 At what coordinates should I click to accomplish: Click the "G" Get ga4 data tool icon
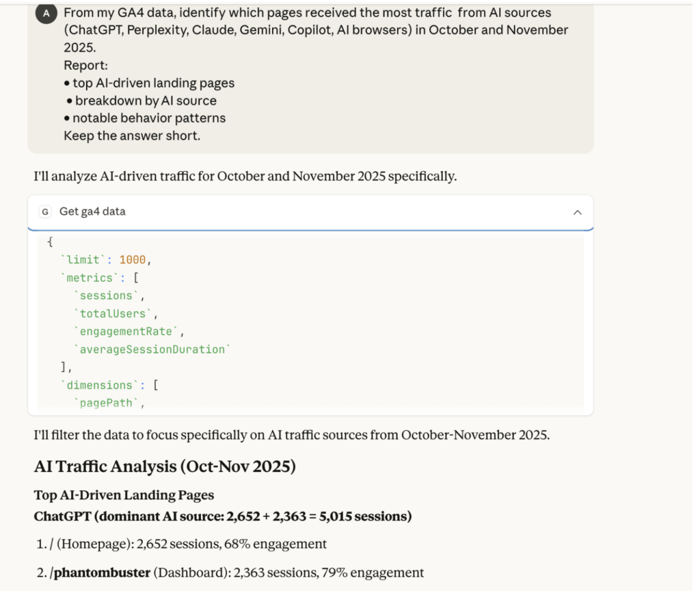(44, 211)
